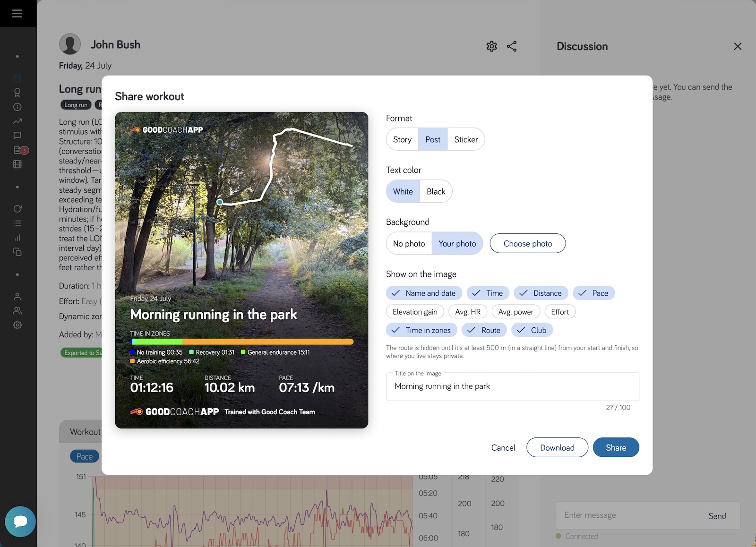Click the Long run tag
Screen dimensions: 756x547
(76, 105)
